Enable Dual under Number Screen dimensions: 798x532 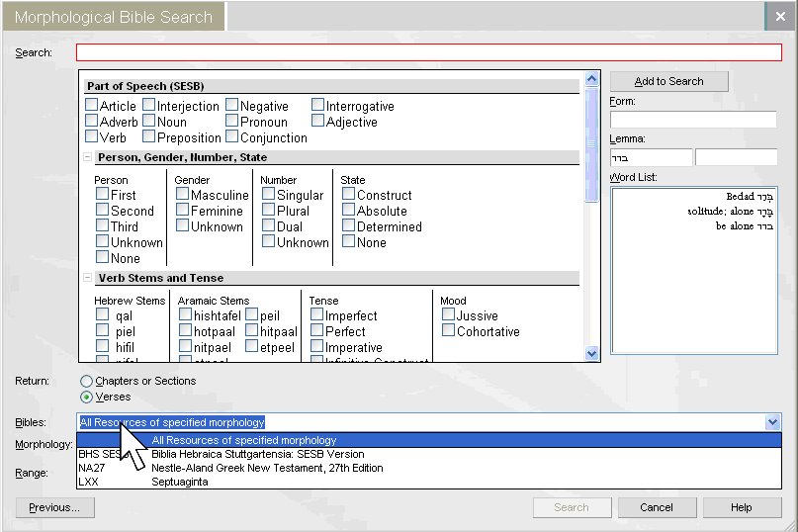(269, 225)
